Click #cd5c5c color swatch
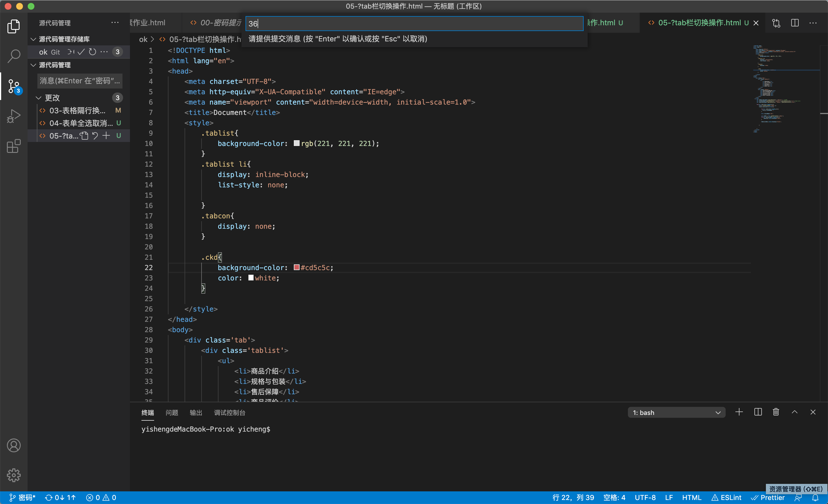 [296, 267]
